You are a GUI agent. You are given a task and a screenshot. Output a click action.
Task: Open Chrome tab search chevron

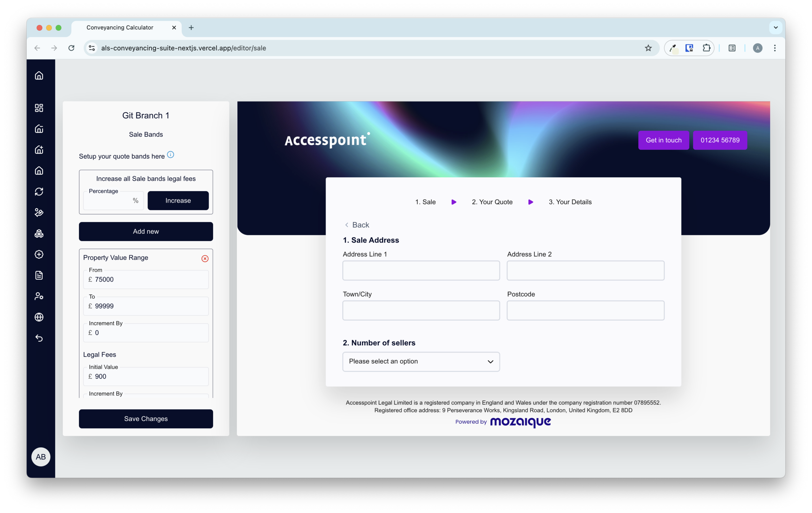[x=776, y=28]
